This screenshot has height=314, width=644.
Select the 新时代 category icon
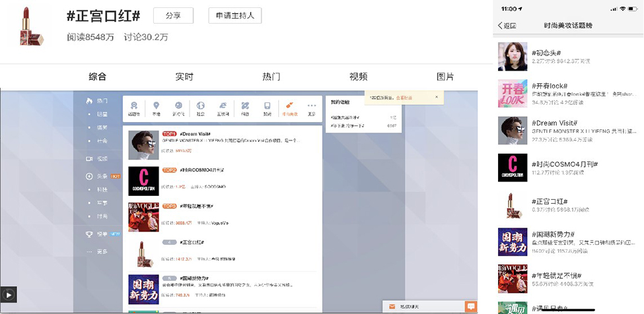click(x=178, y=106)
